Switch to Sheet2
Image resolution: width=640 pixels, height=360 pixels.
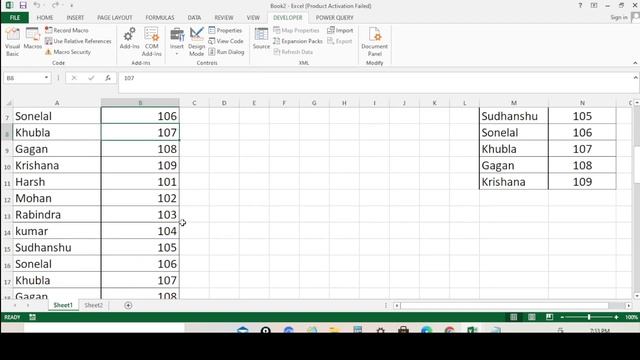click(93, 305)
